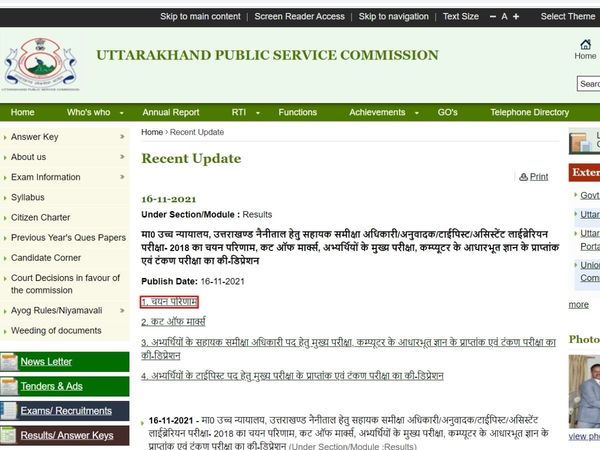Click the Search input field
600x450 pixels.
(x=589, y=84)
